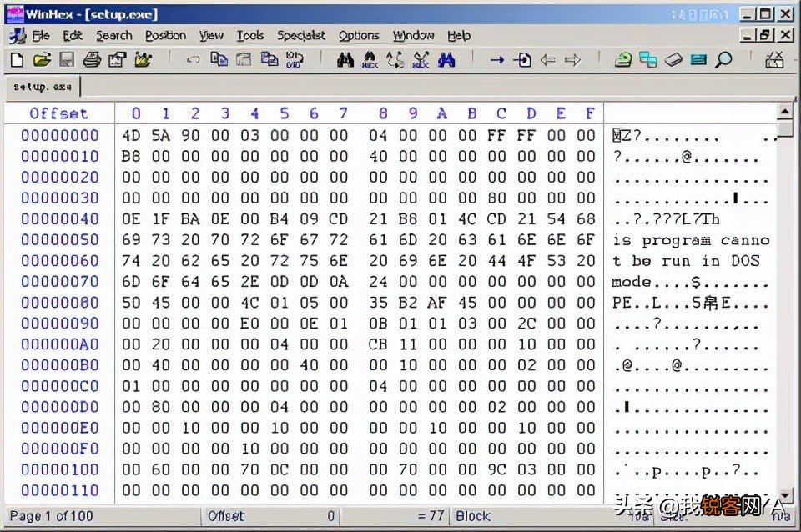The width and height of the screenshot is (801, 532).
Task: Click the Paste clipboard icon
Action: [x=270, y=60]
